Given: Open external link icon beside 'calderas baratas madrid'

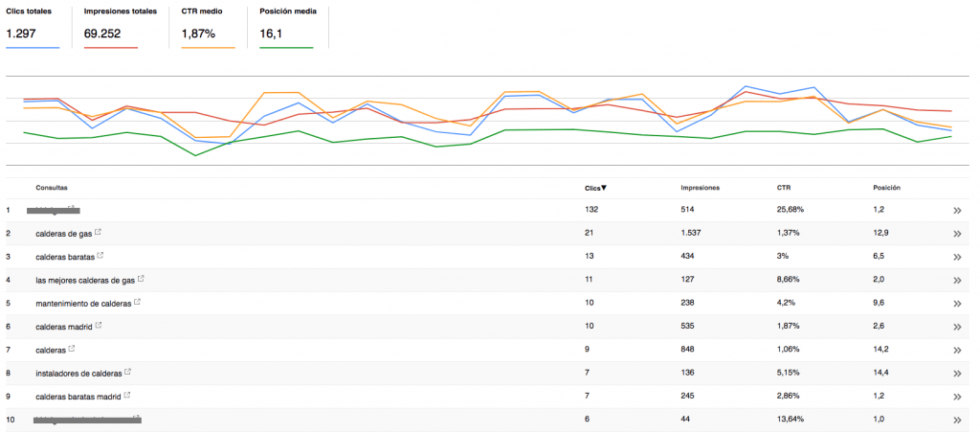Looking at the screenshot, I should [127, 396].
